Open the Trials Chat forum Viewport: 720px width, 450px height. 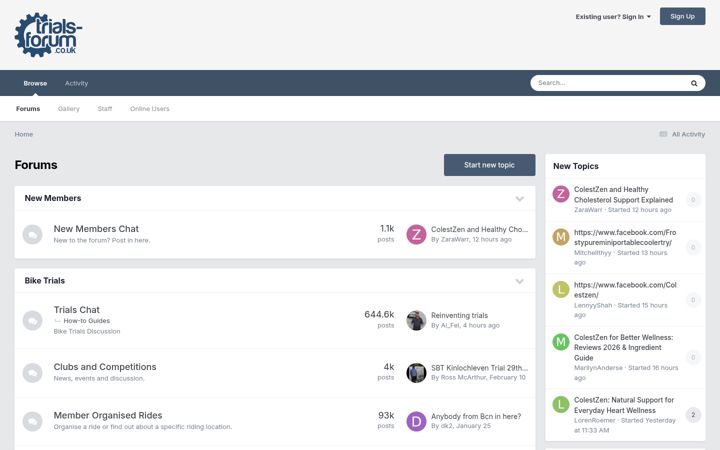[77, 310]
